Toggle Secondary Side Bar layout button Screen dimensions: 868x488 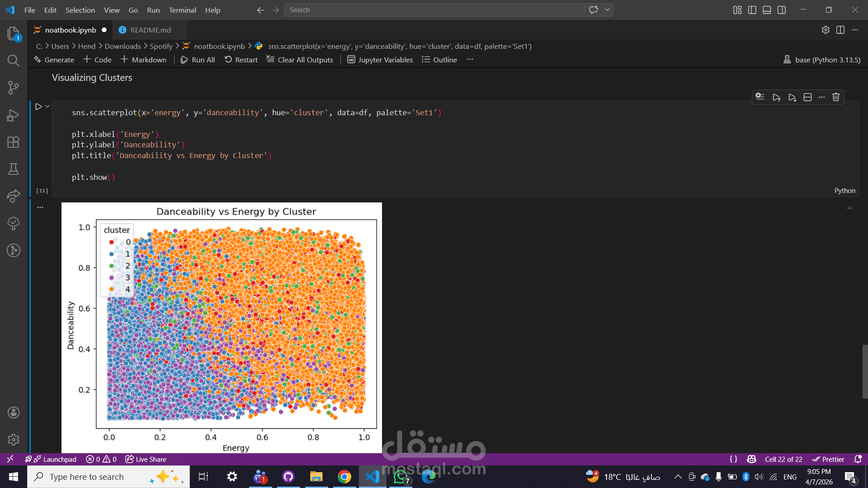[x=782, y=10]
